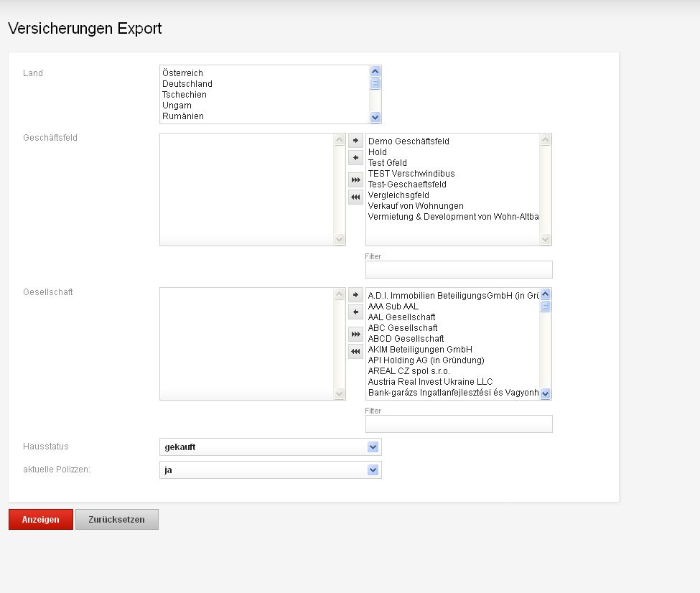Open the Hausstatus dropdown
This screenshot has height=593, width=700.
pos(270,447)
